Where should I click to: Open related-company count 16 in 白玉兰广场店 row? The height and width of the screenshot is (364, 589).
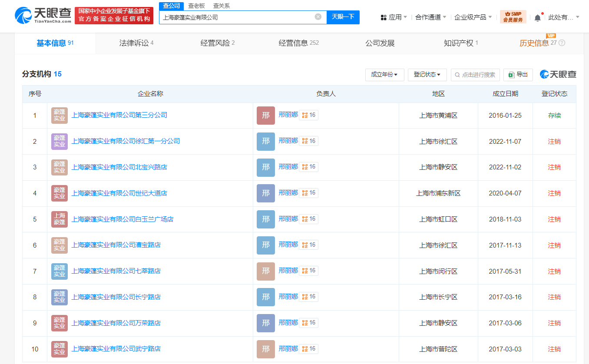309,219
